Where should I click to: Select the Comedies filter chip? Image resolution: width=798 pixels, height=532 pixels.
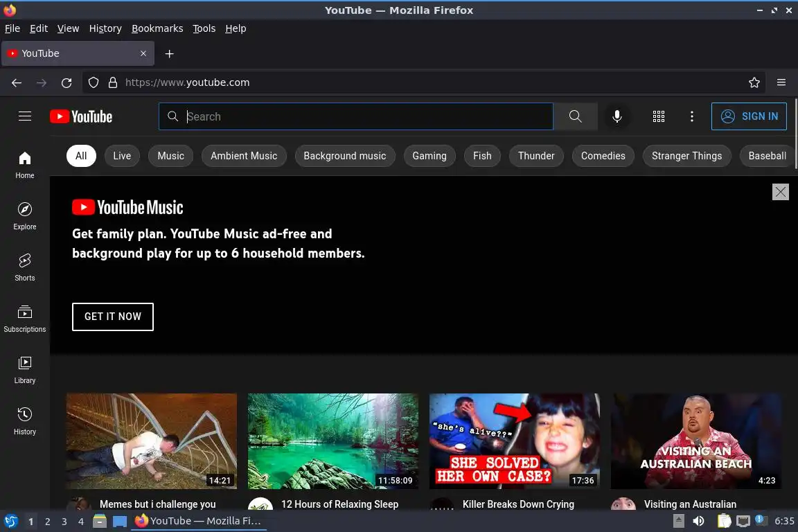tap(603, 156)
